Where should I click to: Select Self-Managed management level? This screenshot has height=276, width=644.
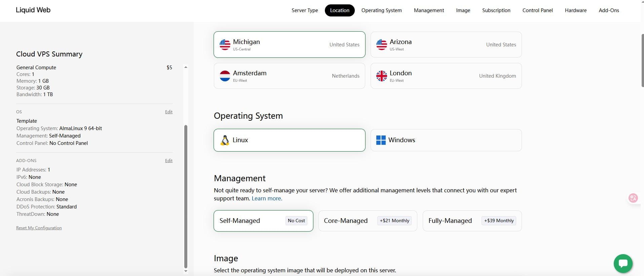(263, 221)
